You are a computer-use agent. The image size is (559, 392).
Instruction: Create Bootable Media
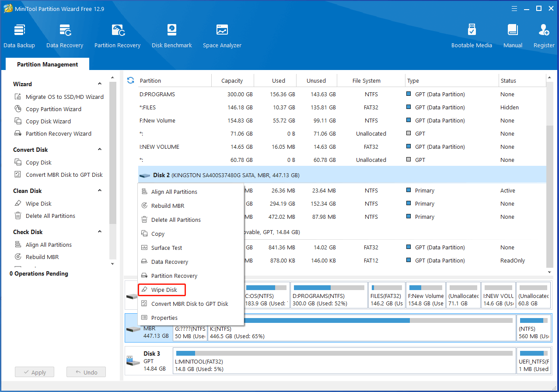coord(472,35)
